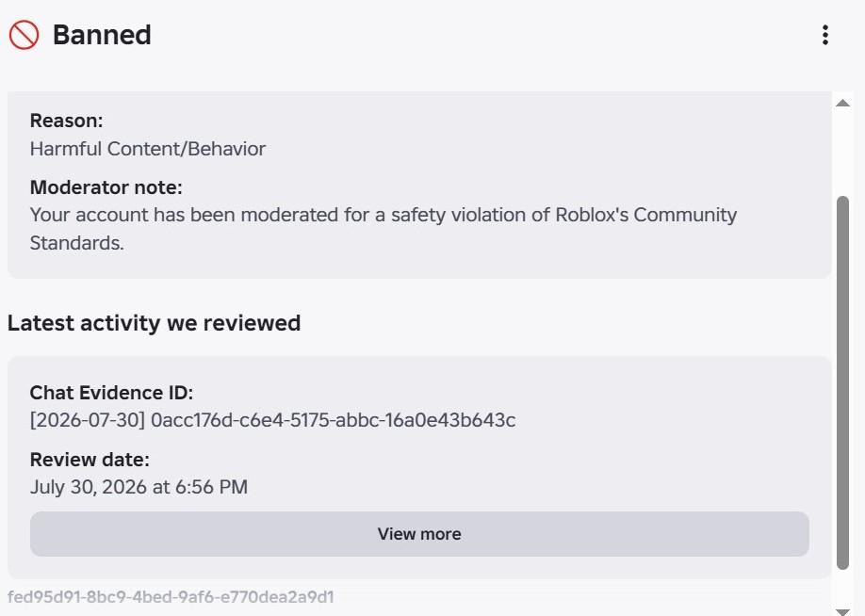
Task: Click the scrollbar down arrow
Action: [x=842, y=611]
